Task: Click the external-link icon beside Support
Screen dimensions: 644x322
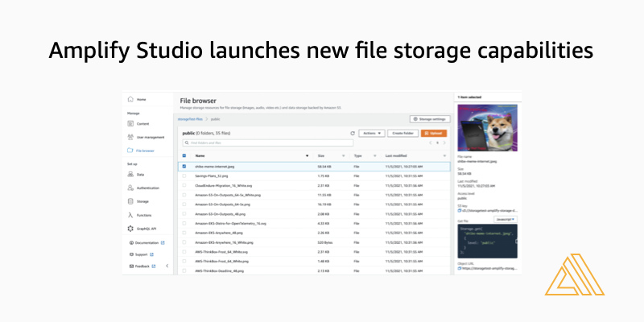Action: (x=151, y=254)
